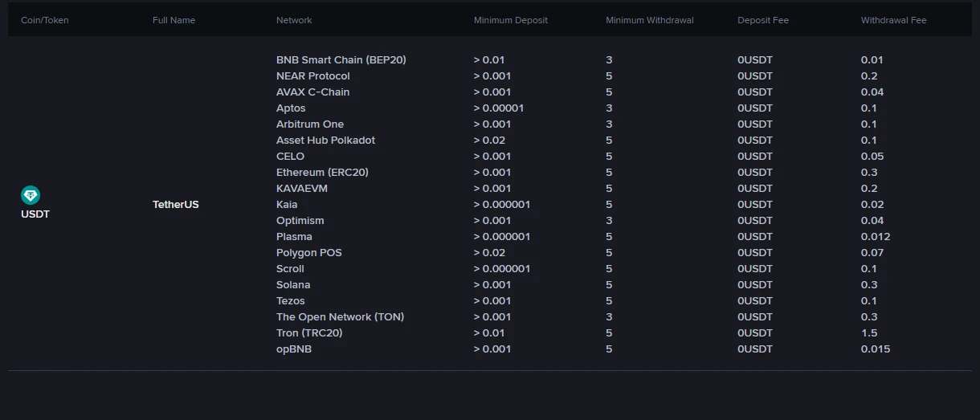This screenshot has width=980, height=420.
Task: Click NEAR Protocol withdrawal fee 0.2
Action: 869,76
